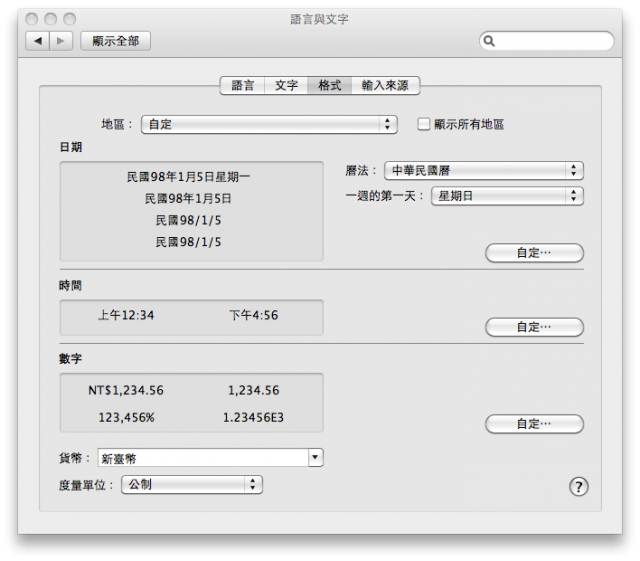Switch to the 文字 tab
640x561 pixels.
point(286,85)
